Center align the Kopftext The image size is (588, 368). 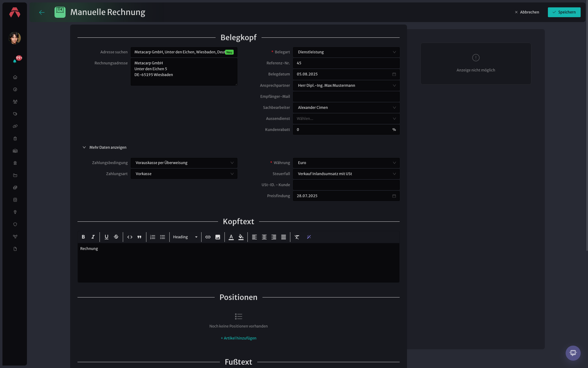[264, 237]
